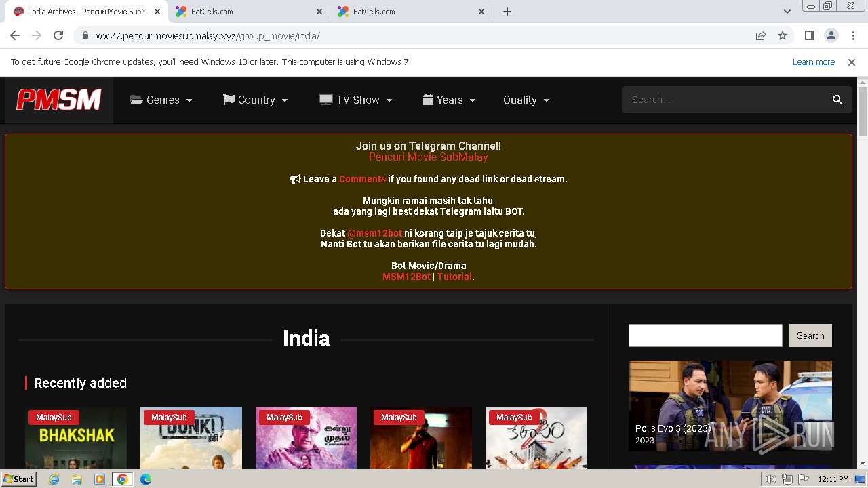Open Microsoft Edge from the taskbar
The height and width of the screenshot is (488, 868).
146,479
